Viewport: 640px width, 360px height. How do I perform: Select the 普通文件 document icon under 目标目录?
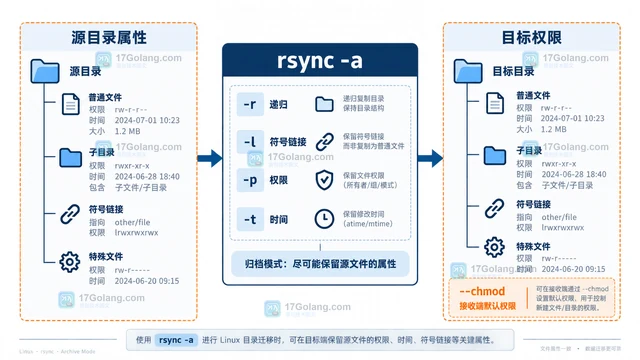(x=495, y=102)
